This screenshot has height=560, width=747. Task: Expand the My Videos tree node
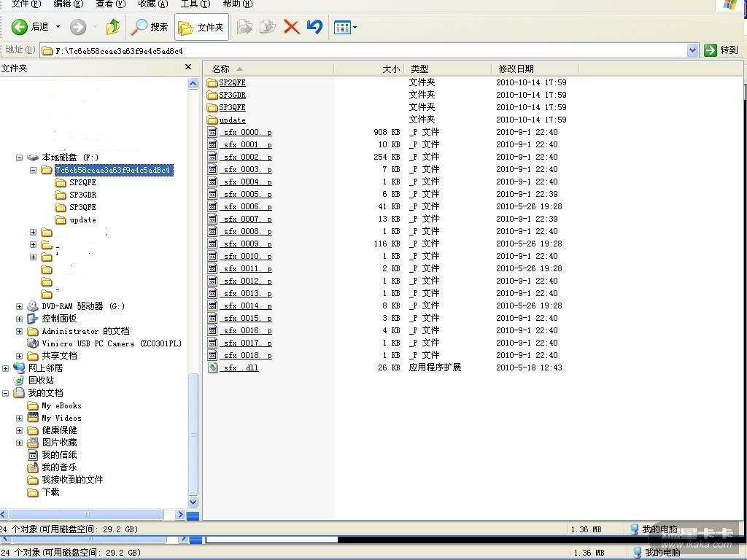tap(19, 418)
